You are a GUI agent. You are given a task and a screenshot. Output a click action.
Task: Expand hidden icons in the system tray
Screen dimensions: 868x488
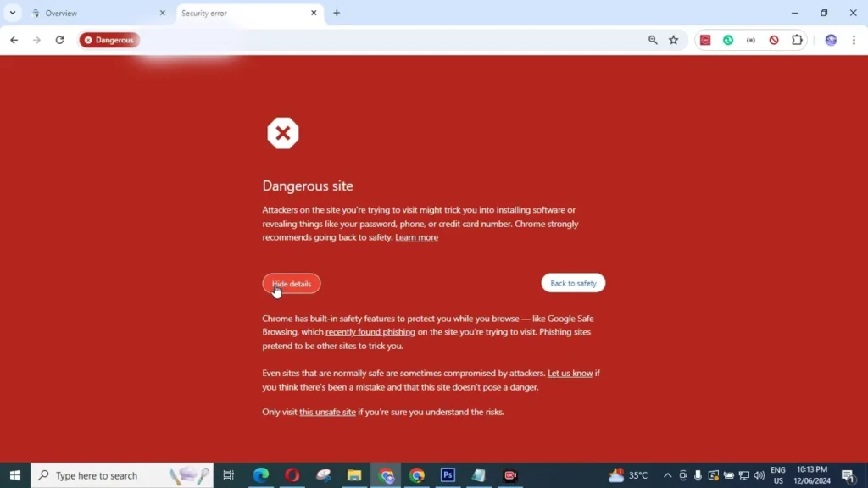[x=667, y=475]
